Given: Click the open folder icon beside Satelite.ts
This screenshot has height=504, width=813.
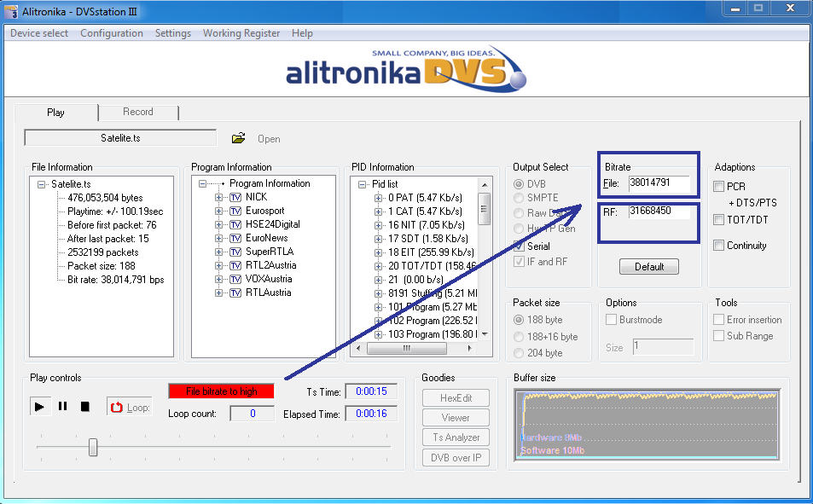Looking at the screenshot, I should click(x=239, y=138).
